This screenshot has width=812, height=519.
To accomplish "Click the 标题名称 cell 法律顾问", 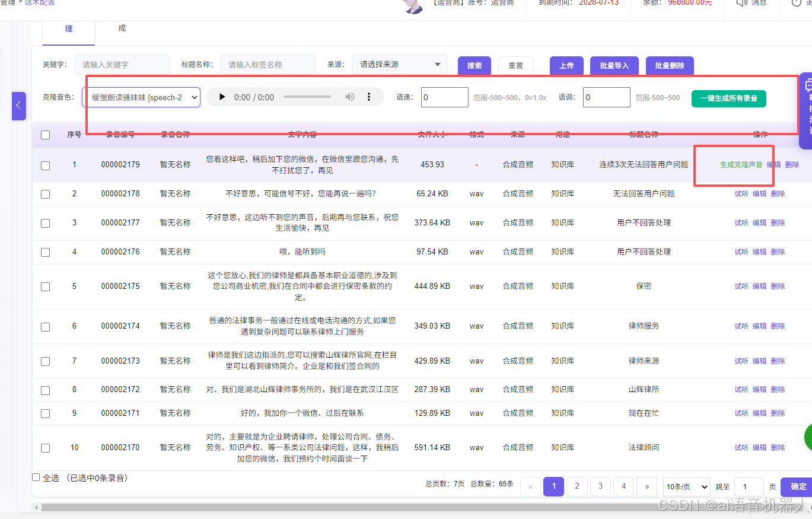I will pos(644,448).
